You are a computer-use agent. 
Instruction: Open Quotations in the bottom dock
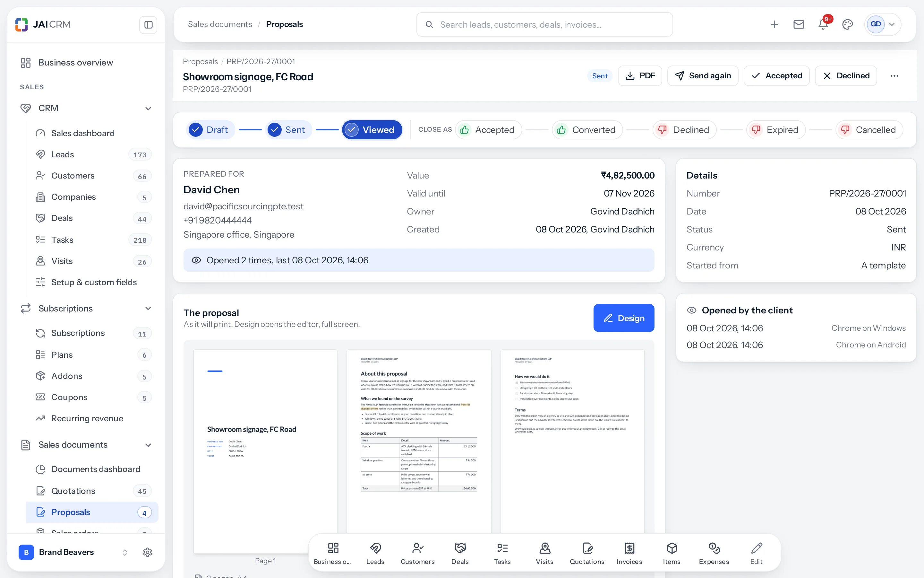tap(587, 553)
